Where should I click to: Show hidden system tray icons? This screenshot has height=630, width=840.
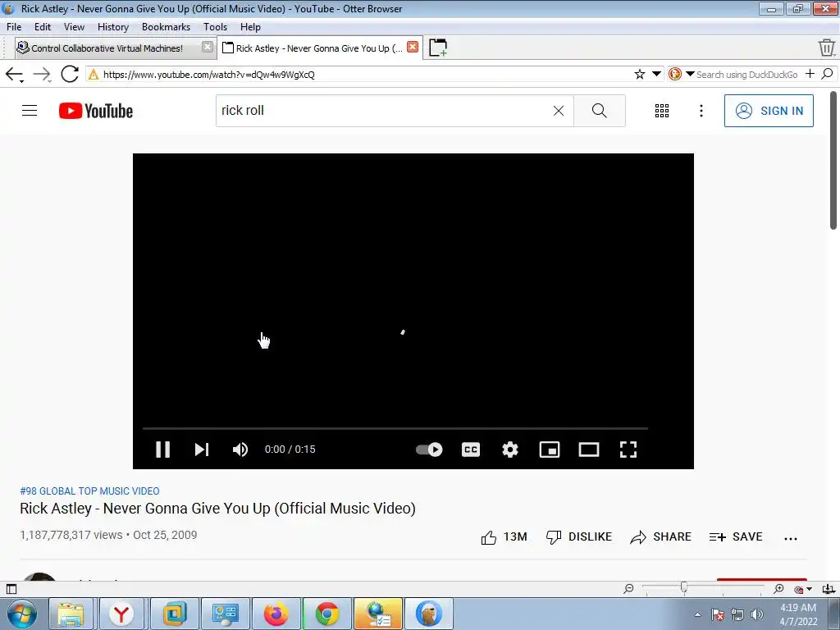tap(697, 614)
